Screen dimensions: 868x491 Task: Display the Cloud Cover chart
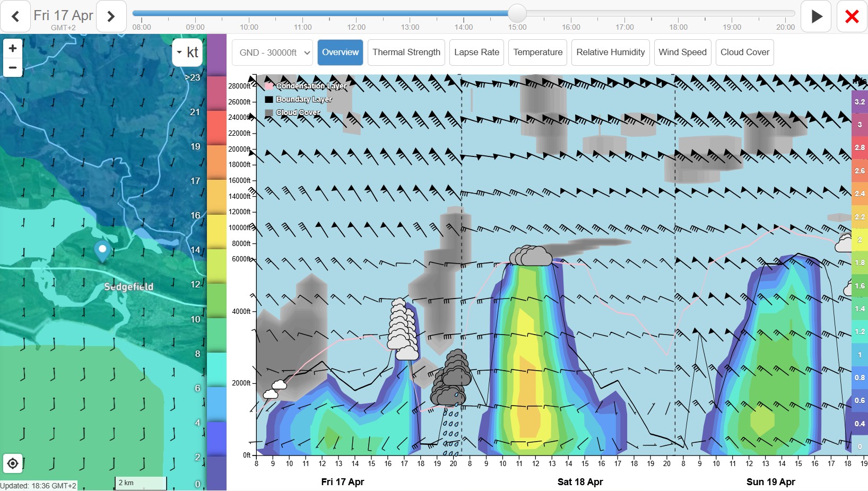tap(744, 52)
